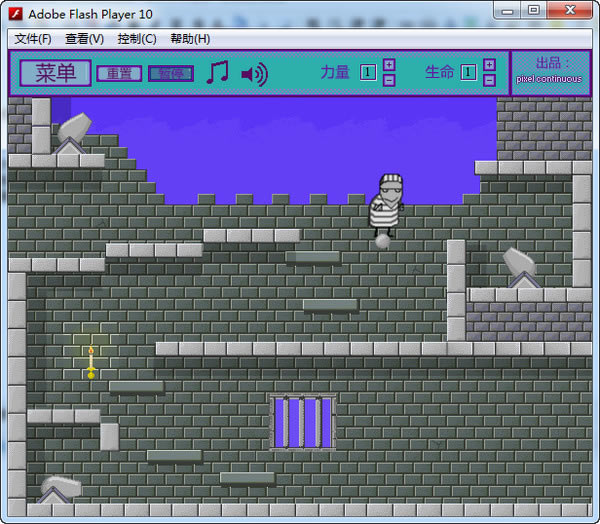600x524 pixels.
Task: Increase 力量 with the plus button
Action: 389,65
